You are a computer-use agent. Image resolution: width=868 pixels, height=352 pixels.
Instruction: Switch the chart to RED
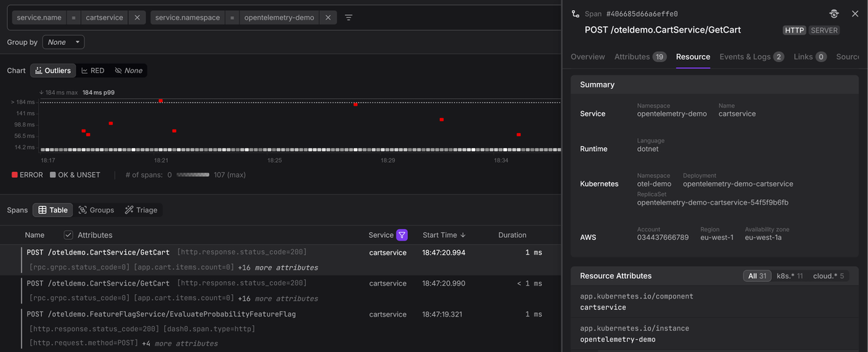pyautogui.click(x=93, y=71)
